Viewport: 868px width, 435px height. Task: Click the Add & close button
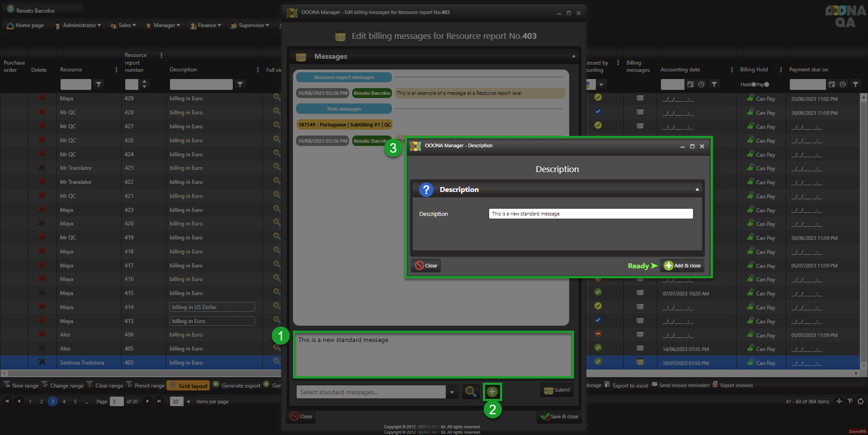(682, 266)
